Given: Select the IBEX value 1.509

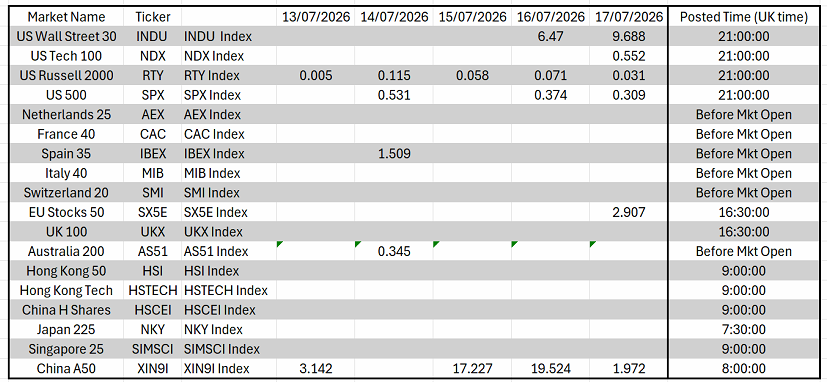Looking at the screenshot, I should 394,154.
